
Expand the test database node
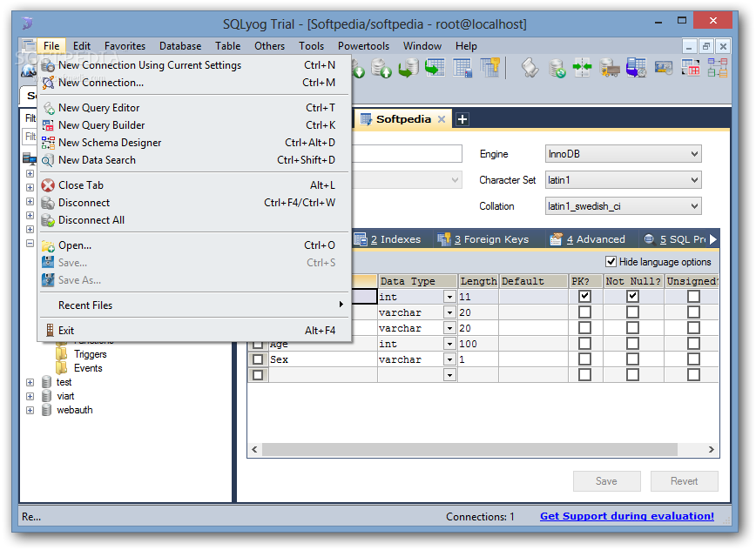pyautogui.click(x=30, y=382)
